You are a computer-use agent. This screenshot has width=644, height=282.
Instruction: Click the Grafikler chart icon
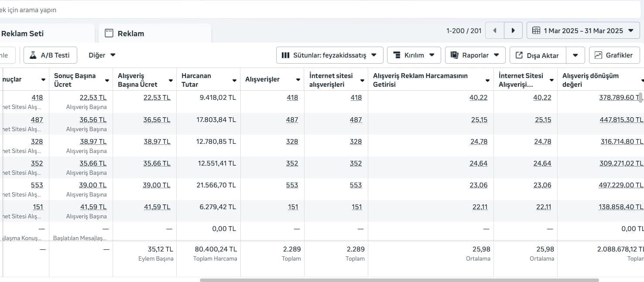pos(598,55)
